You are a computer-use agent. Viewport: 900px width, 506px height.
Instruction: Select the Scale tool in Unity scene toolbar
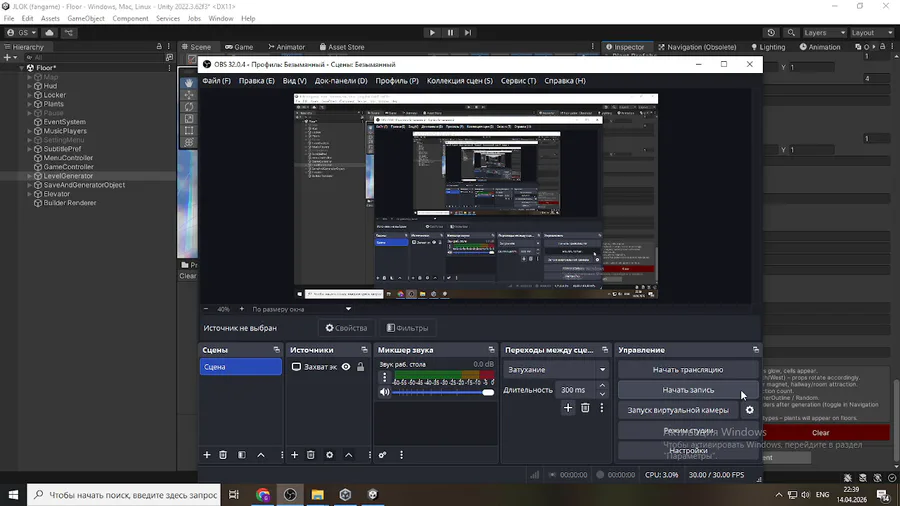(x=189, y=119)
